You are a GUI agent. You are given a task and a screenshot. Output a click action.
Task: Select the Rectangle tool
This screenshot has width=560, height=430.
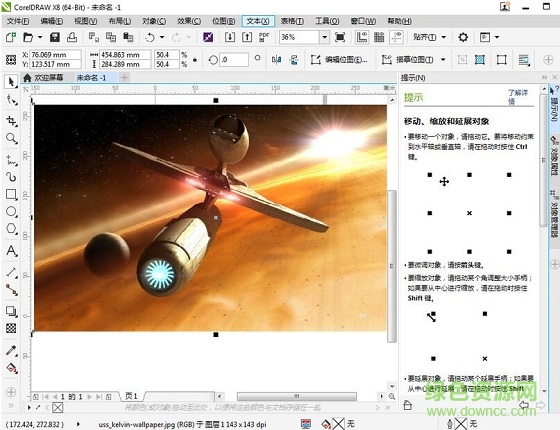tap(11, 195)
